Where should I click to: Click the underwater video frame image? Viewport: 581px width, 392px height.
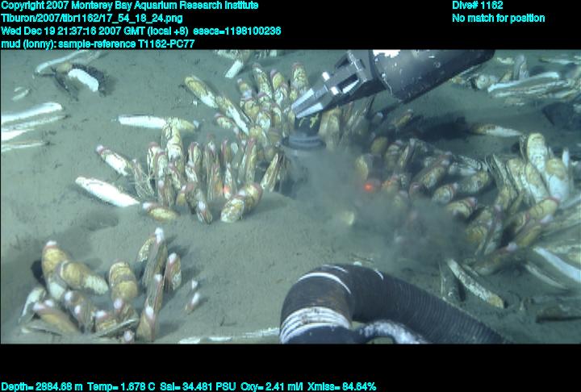point(290,196)
